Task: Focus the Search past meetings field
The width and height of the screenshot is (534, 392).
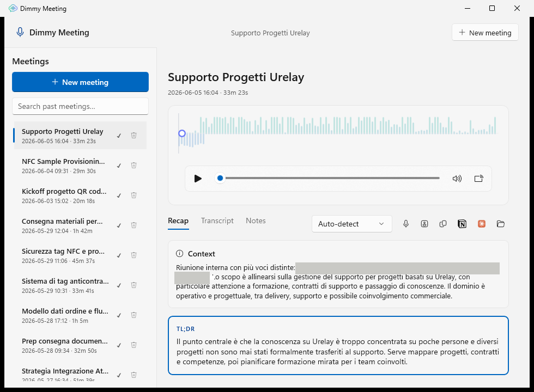Action: point(81,107)
